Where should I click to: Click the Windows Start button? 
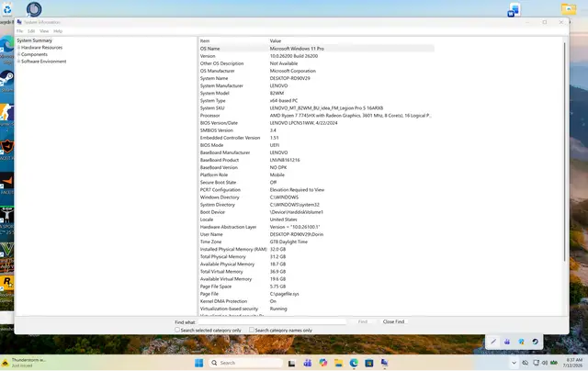[199, 363]
